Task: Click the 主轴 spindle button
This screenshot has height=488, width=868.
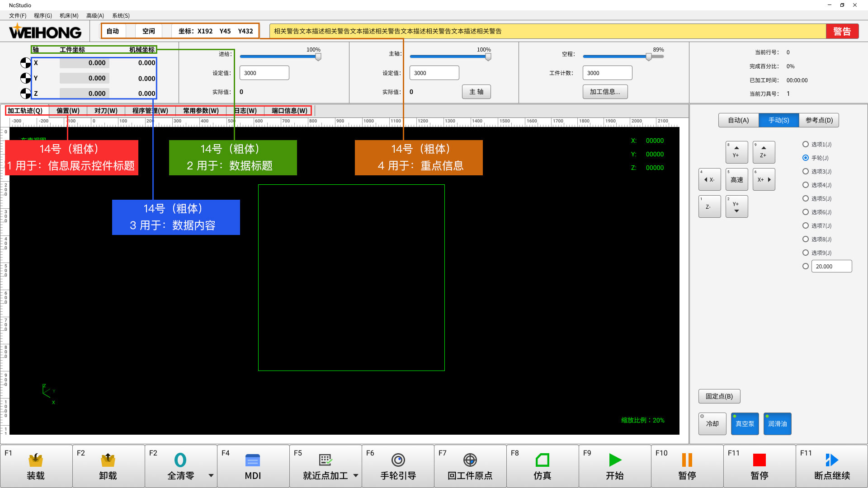Action: click(x=476, y=92)
